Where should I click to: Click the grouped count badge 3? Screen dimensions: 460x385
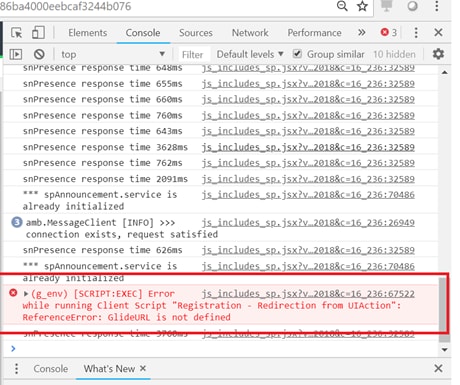coord(17,222)
